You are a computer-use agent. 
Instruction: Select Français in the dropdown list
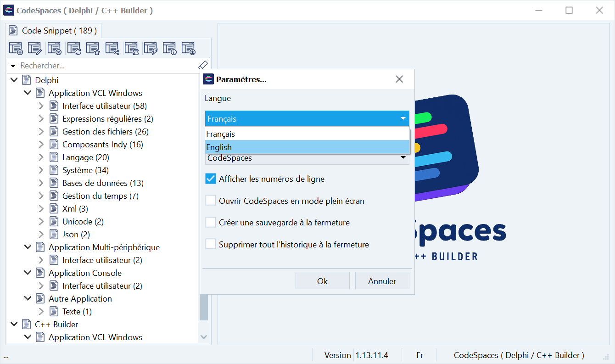click(x=307, y=134)
